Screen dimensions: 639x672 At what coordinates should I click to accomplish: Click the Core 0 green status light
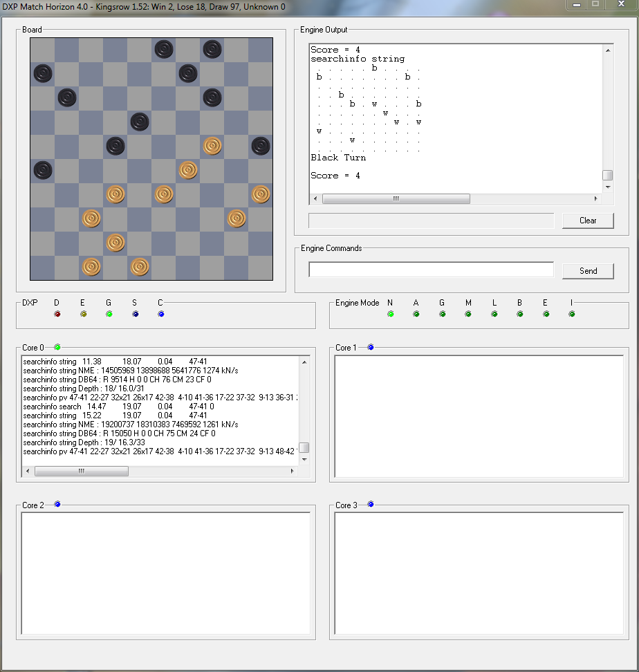tap(57, 347)
